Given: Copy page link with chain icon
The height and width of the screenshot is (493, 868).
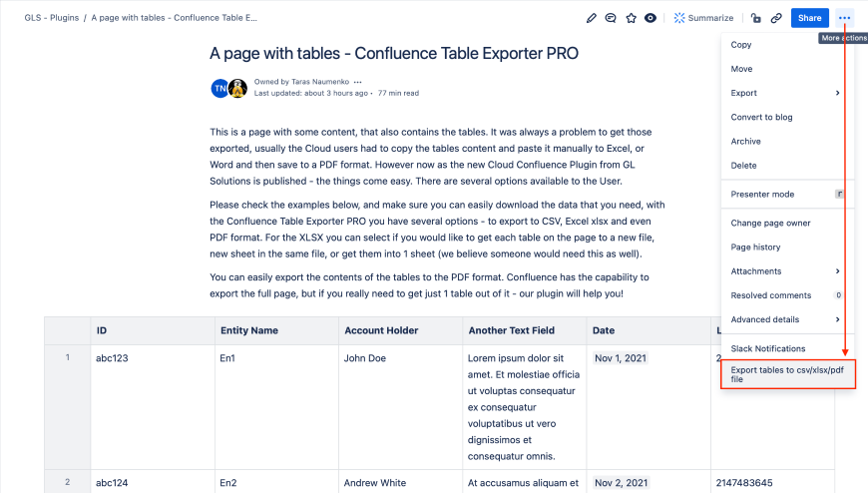Looking at the screenshot, I should tap(776, 18).
